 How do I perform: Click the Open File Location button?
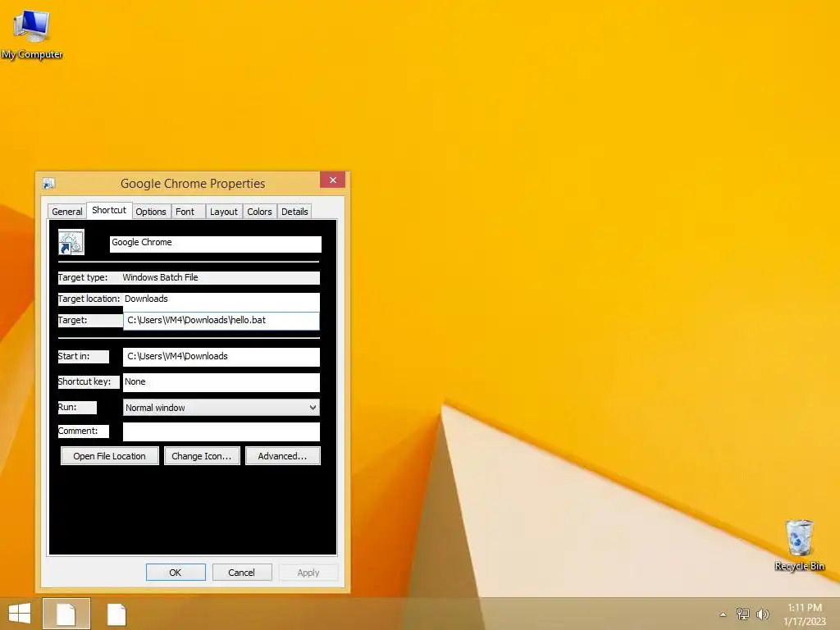pos(110,456)
